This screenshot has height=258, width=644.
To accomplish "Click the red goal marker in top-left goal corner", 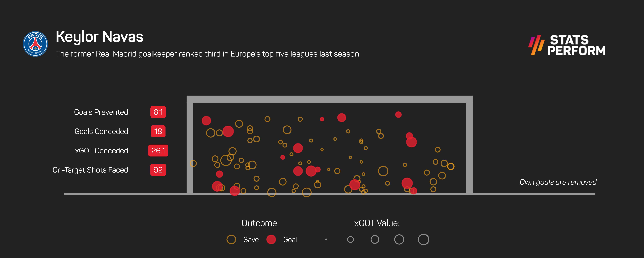I will [206, 121].
